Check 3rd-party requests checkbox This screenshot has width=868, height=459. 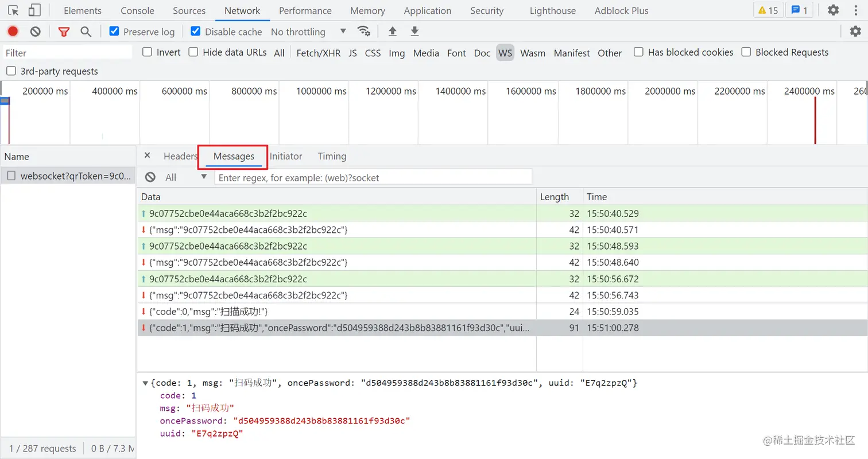coord(11,71)
